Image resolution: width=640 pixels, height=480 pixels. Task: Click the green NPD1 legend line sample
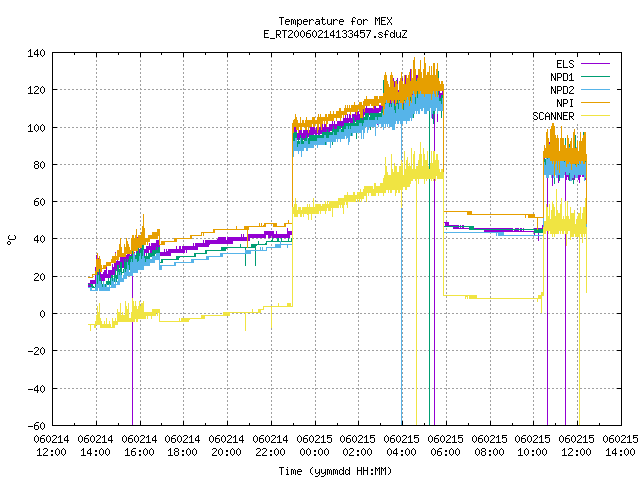coord(596,77)
